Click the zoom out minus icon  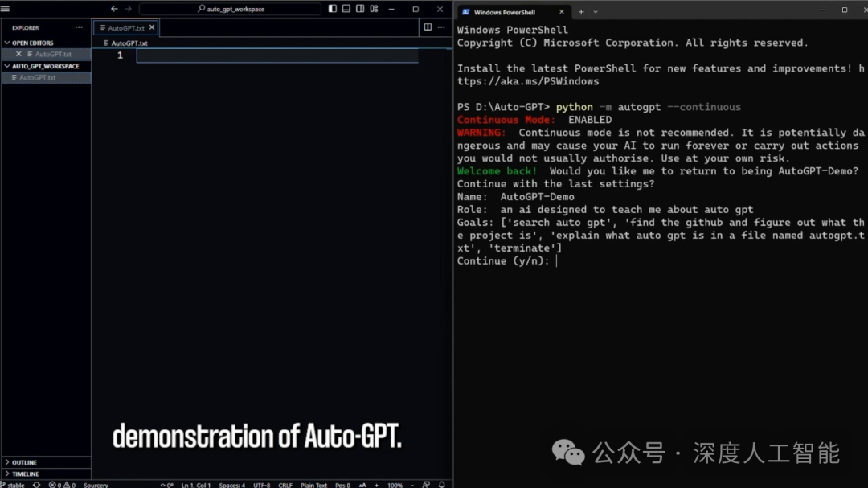[x=412, y=485]
